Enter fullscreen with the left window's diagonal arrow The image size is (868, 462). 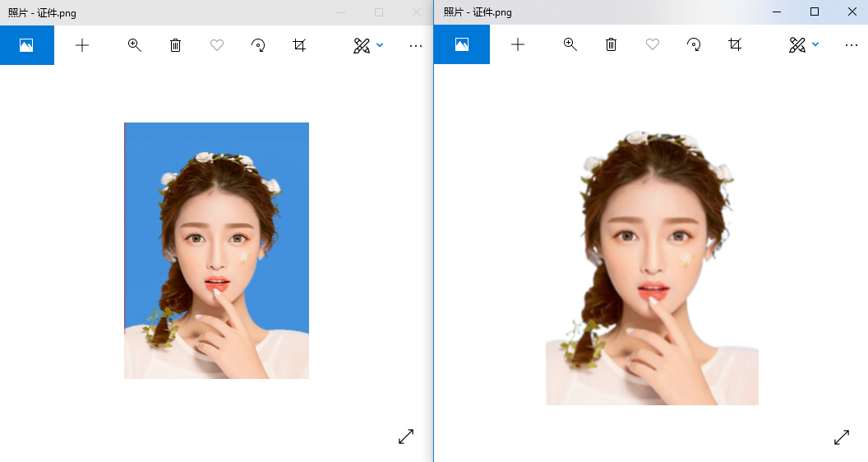pyautogui.click(x=406, y=437)
